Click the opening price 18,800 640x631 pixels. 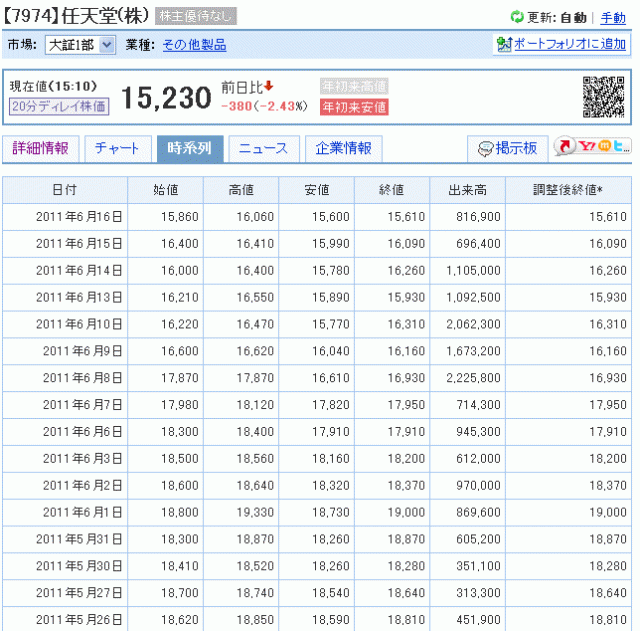tap(180, 513)
